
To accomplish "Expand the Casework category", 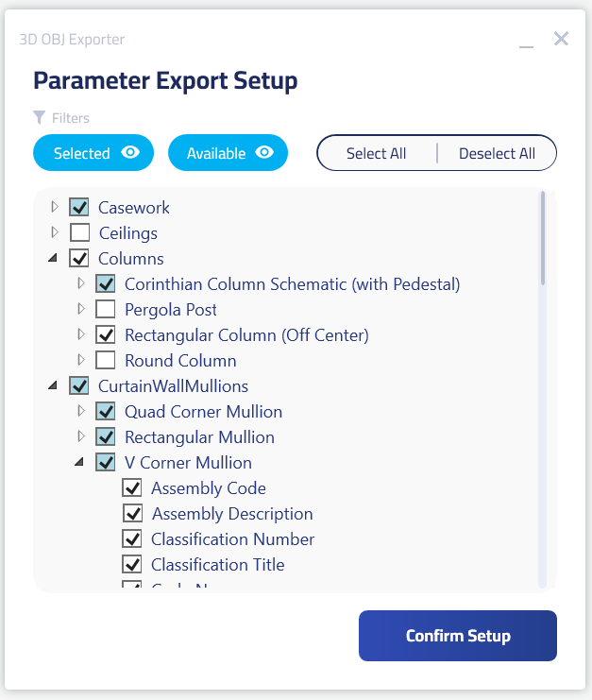I will pyautogui.click(x=55, y=207).
